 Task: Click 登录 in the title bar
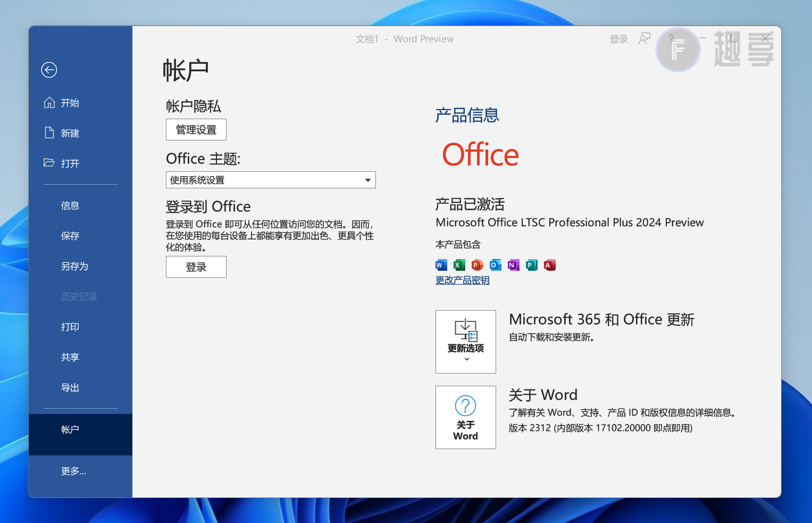click(x=619, y=39)
